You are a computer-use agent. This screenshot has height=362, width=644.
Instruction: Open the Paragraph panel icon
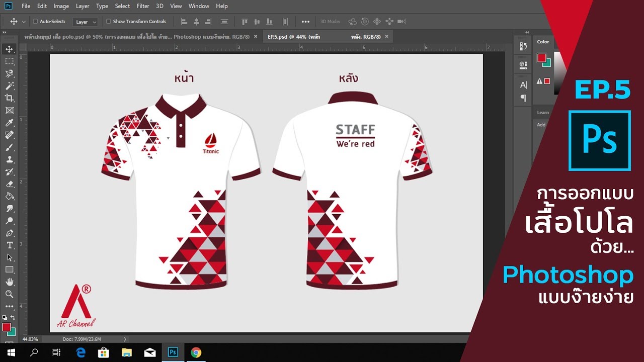523,98
